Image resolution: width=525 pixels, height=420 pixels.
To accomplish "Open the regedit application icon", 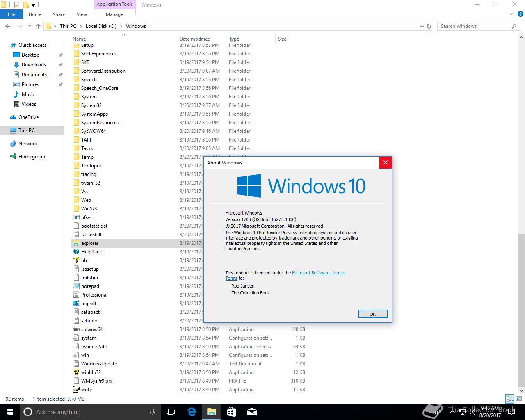I will click(76, 304).
